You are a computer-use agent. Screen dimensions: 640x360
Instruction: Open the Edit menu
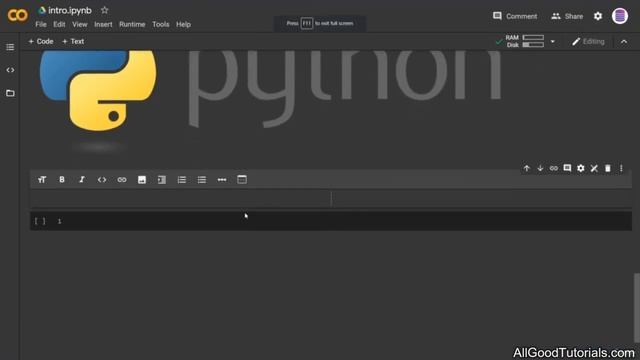[x=59, y=24]
